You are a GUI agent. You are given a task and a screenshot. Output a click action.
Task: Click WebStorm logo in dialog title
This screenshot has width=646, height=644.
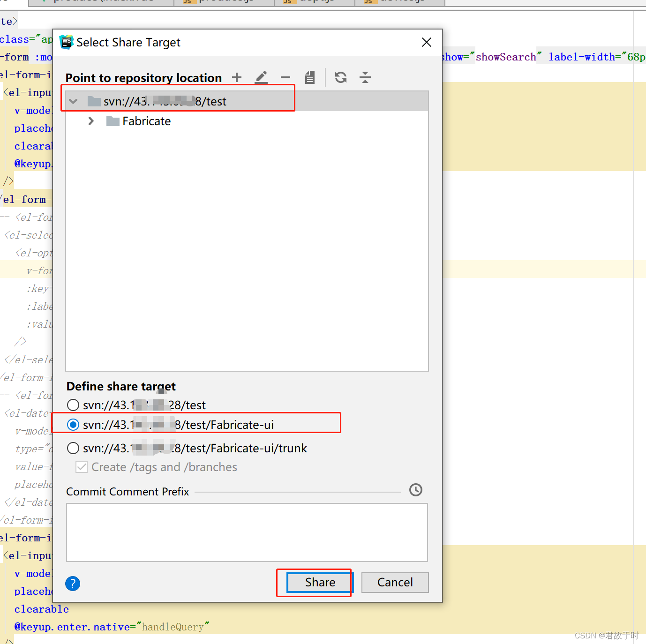tap(67, 42)
